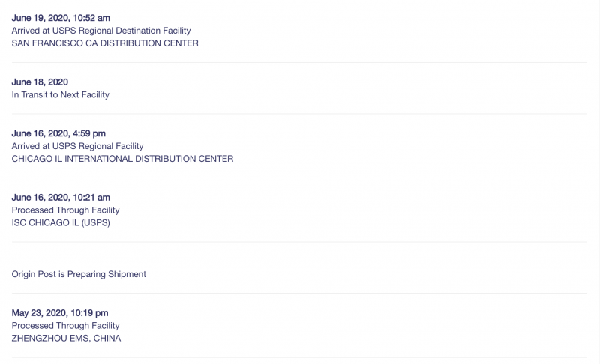Click the divider below Origin Post entry

click(x=300, y=293)
